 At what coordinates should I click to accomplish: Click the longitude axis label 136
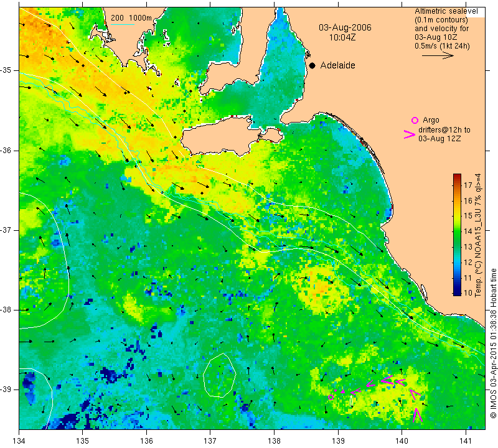pyautogui.click(x=146, y=441)
